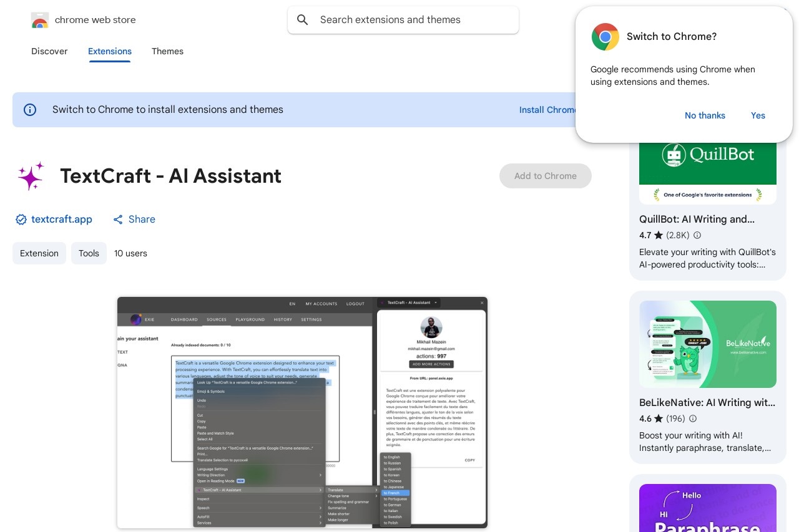Choose Yes in the Switch to Chrome popup
The width and height of the screenshot is (799, 532).
coord(758,115)
